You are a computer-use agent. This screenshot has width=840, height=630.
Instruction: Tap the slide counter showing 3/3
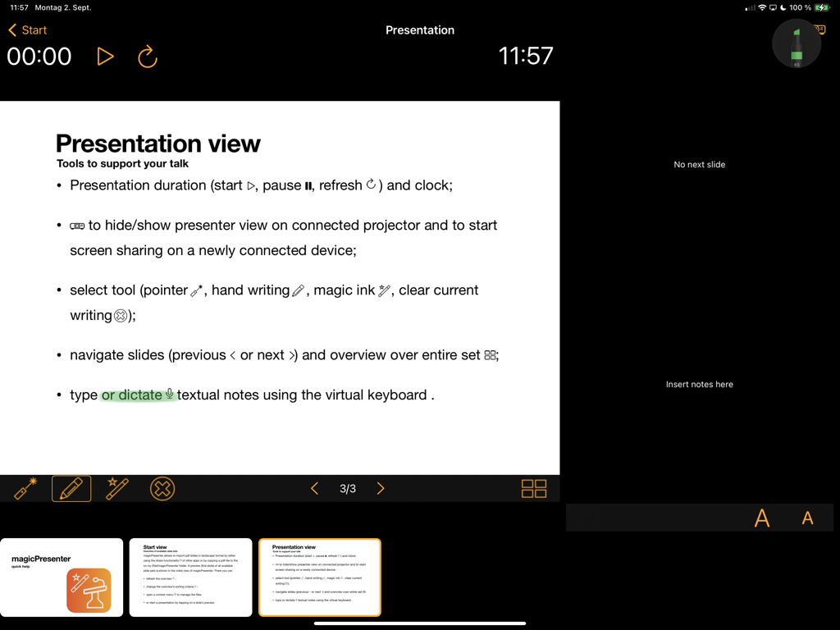click(347, 488)
